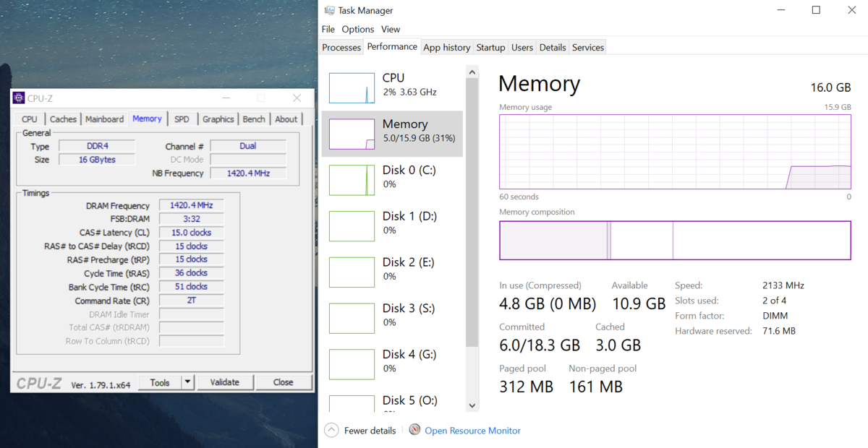Click the Available 10.9 GB value
Viewport: 868px width, 448px height.
[639, 303]
